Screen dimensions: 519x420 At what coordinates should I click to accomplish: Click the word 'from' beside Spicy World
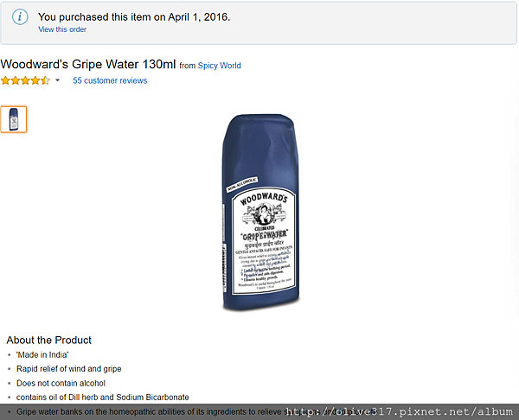pos(188,66)
